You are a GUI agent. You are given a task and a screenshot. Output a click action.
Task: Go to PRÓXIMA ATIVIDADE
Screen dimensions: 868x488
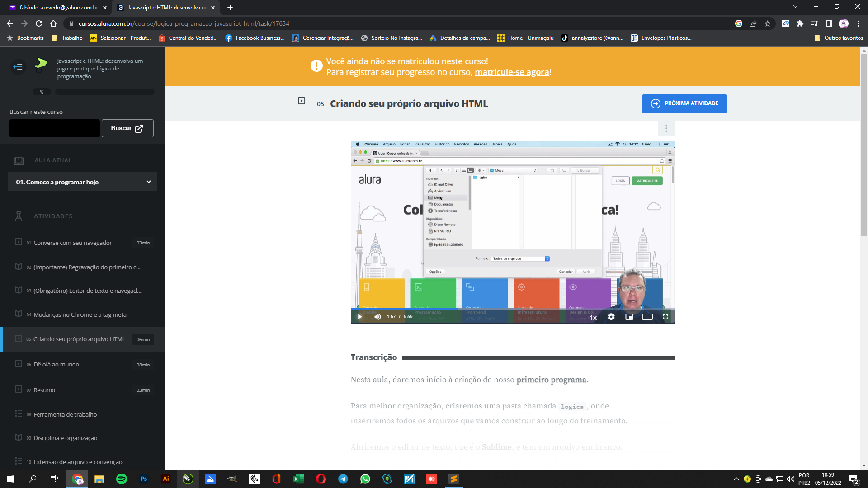coord(684,103)
